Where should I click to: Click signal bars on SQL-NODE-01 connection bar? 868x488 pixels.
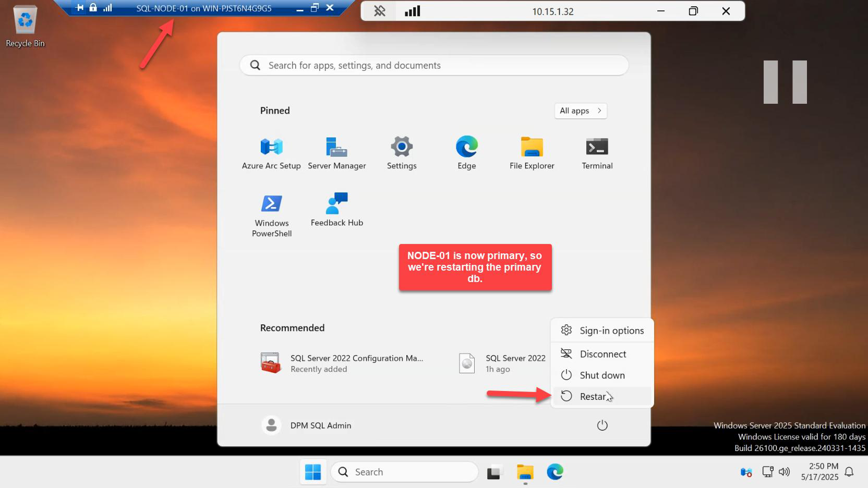click(x=107, y=8)
